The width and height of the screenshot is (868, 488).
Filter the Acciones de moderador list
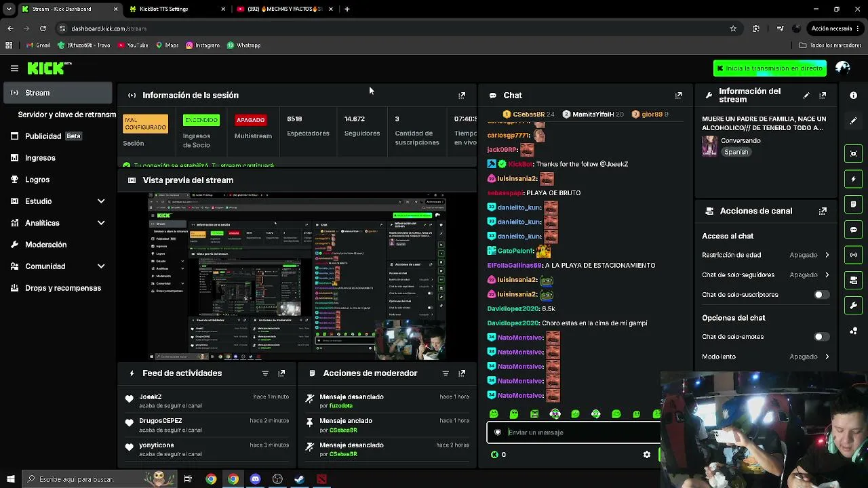coord(446,373)
